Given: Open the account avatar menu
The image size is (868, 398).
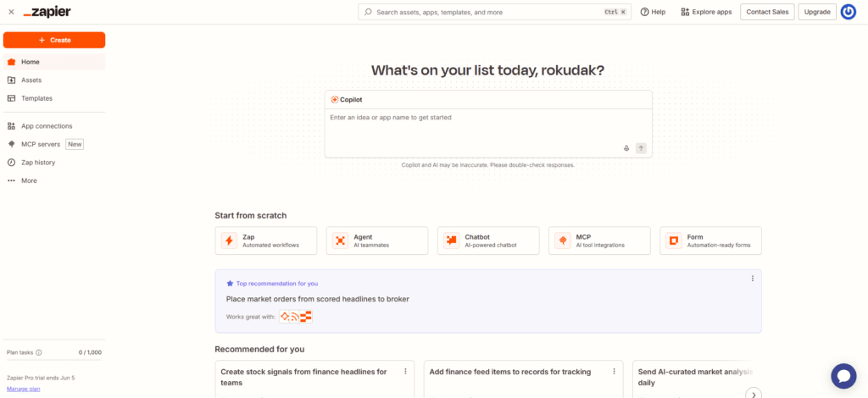Looking at the screenshot, I should pyautogui.click(x=849, y=12).
